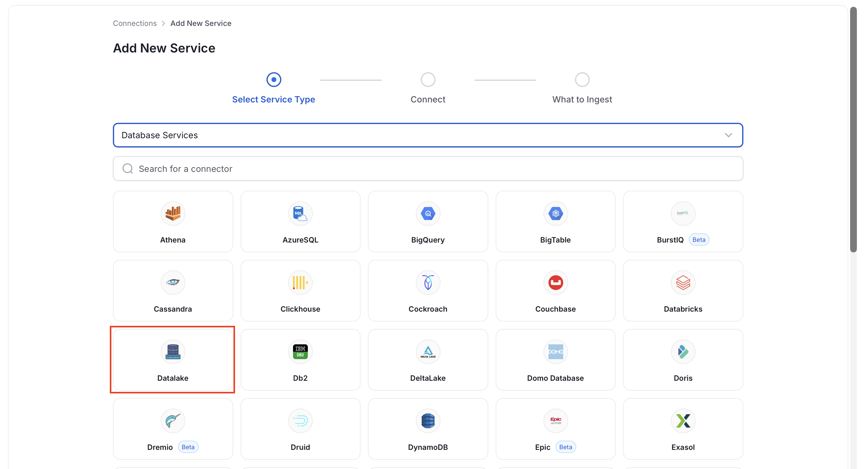Viewport: 868px width, 469px height.
Task: Click the AzureSQL name label
Action: click(300, 240)
